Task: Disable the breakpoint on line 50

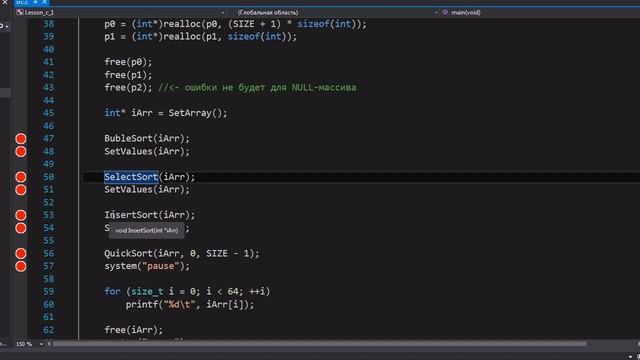Action: (x=21, y=177)
